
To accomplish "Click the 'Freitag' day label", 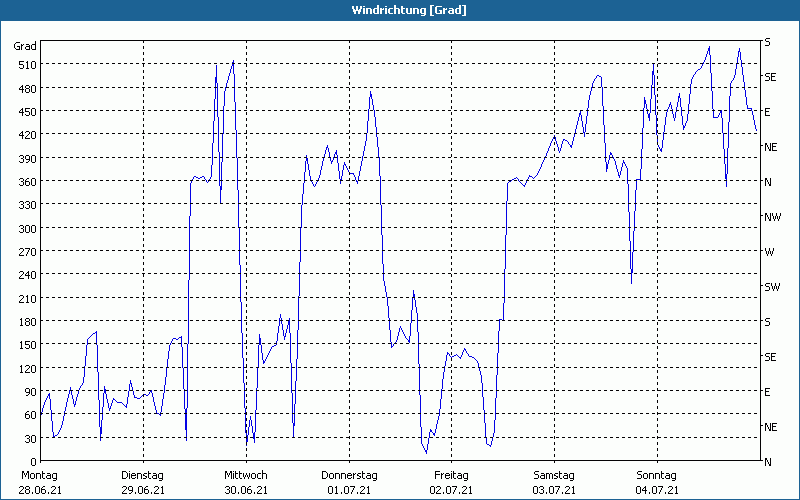I will click(x=451, y=476).
